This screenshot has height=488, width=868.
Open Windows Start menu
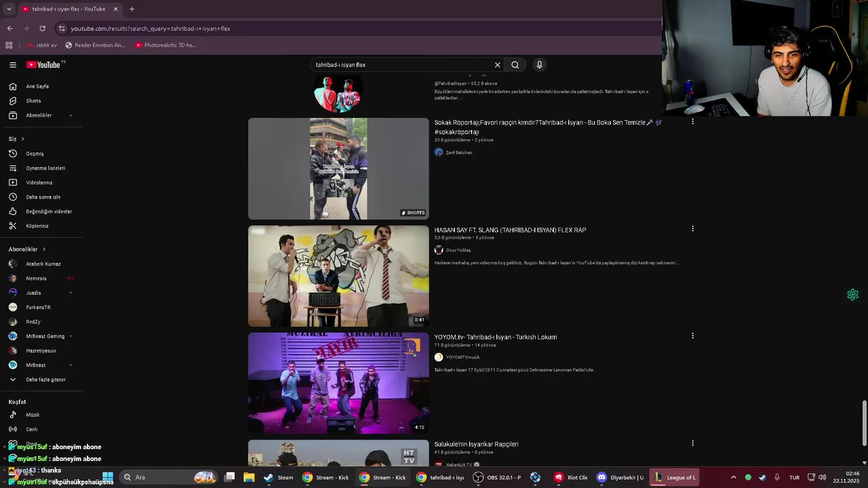pyautogui.click(x=108, y=477)
